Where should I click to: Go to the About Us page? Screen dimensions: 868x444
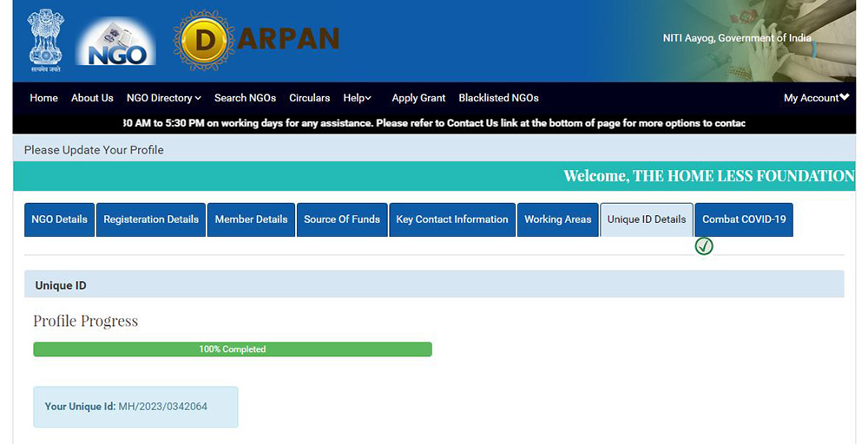[x=92, y=98]
